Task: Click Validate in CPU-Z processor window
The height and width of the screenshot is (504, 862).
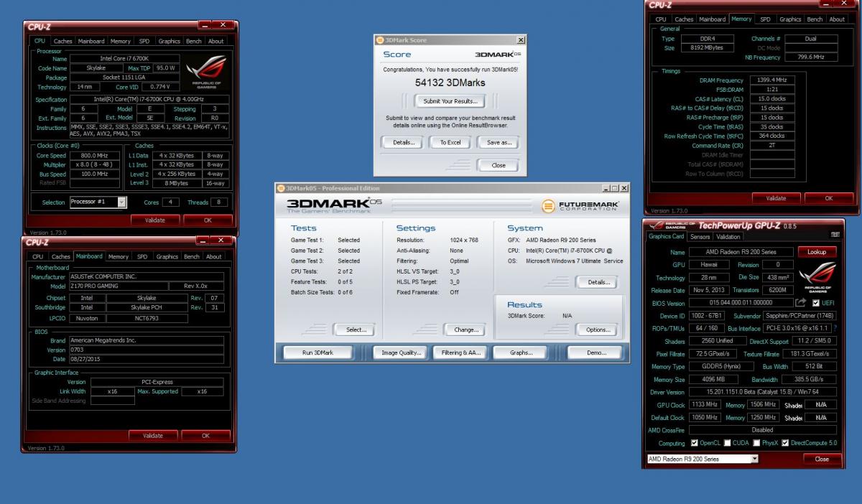Action: (154, 220)
